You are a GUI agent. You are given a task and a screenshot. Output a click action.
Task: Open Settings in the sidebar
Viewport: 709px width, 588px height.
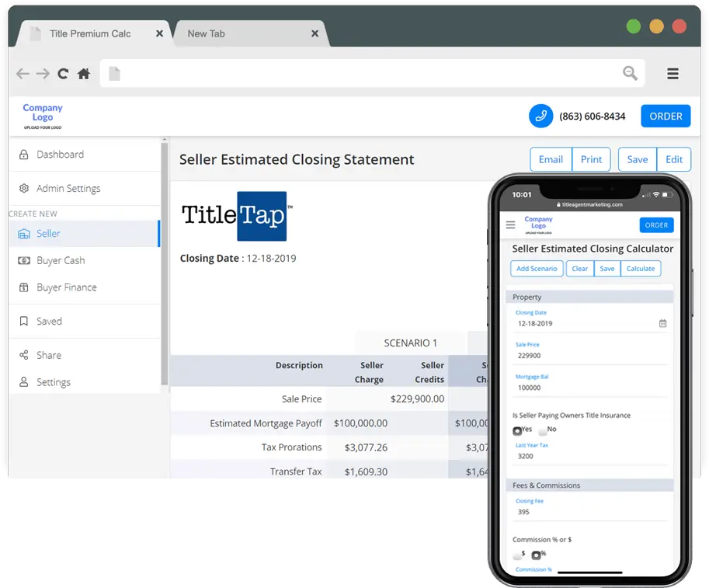(x=85, y=382)
